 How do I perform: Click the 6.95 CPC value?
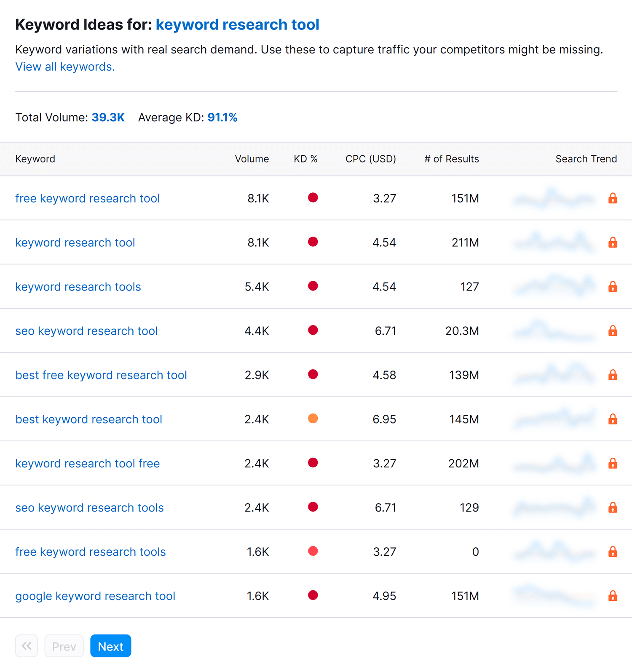(384, 419)
